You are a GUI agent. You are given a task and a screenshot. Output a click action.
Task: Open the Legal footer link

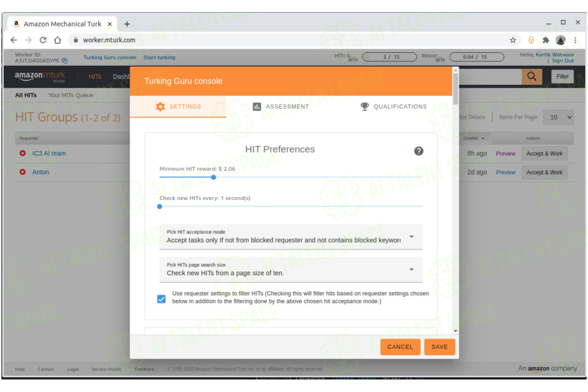click(73, 369)
